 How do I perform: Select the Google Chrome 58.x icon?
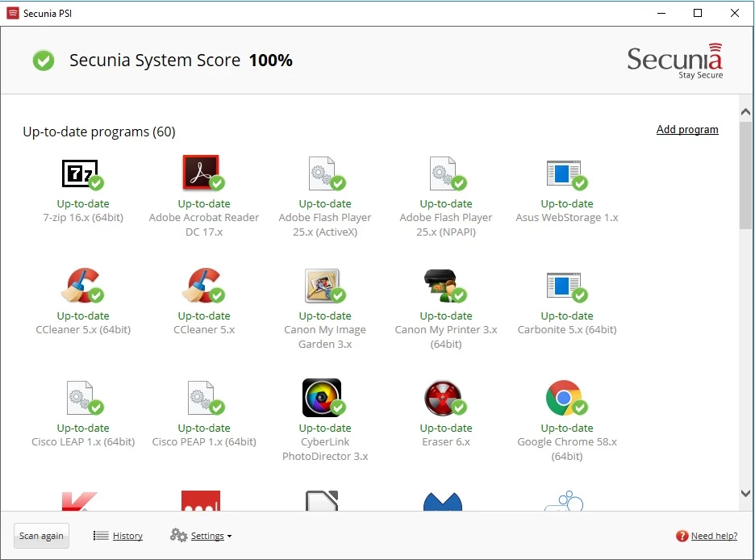click(566, 398)
